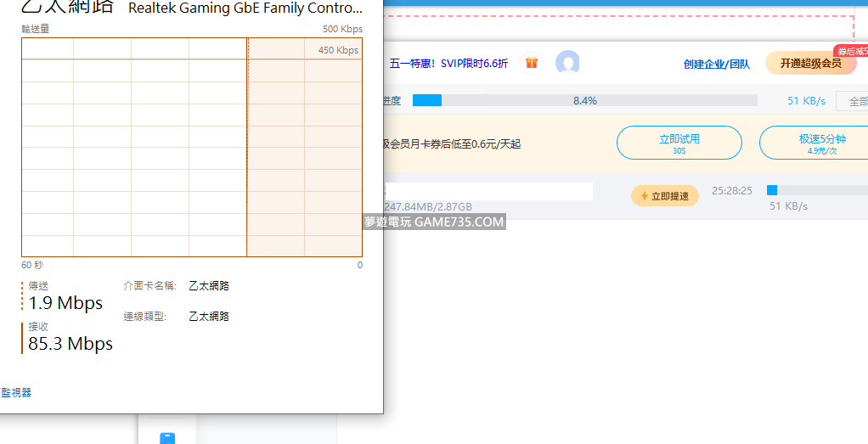Open 开通超级会员 membership button
Viewport: 868px width, 444px height.
click(x=810, y=63)
